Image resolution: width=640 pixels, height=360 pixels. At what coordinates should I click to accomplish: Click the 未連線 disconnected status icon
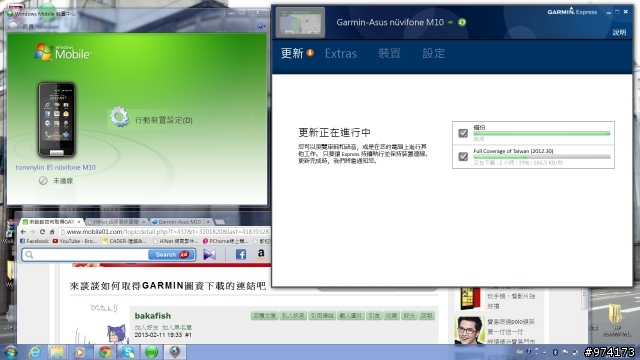(43, 180)
